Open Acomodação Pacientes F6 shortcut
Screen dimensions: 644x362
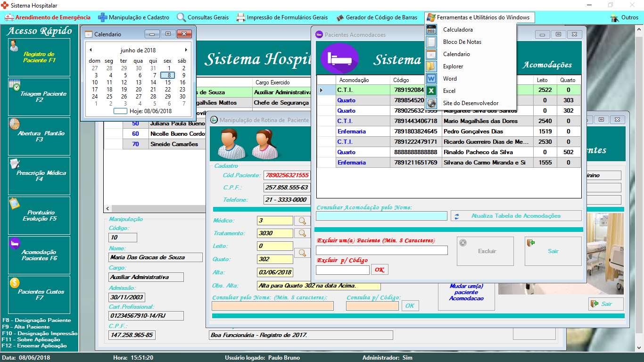click(x=39, y=255)
